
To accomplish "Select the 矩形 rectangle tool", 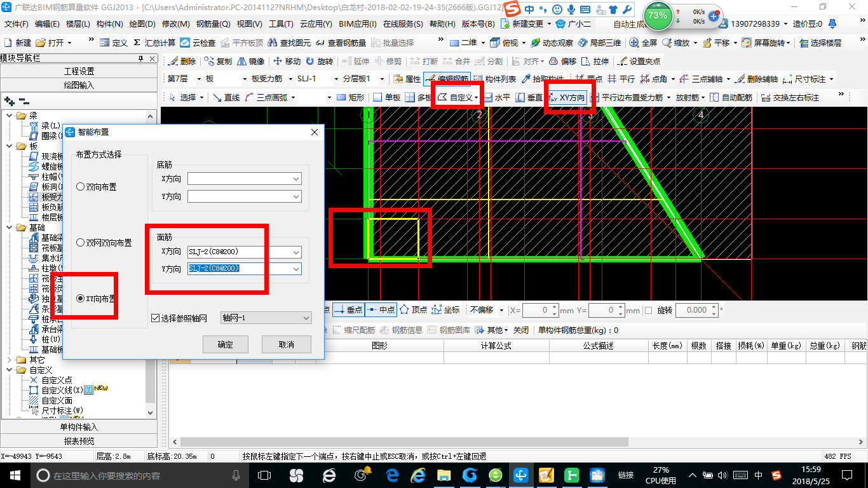I will (x=351, y=98).
